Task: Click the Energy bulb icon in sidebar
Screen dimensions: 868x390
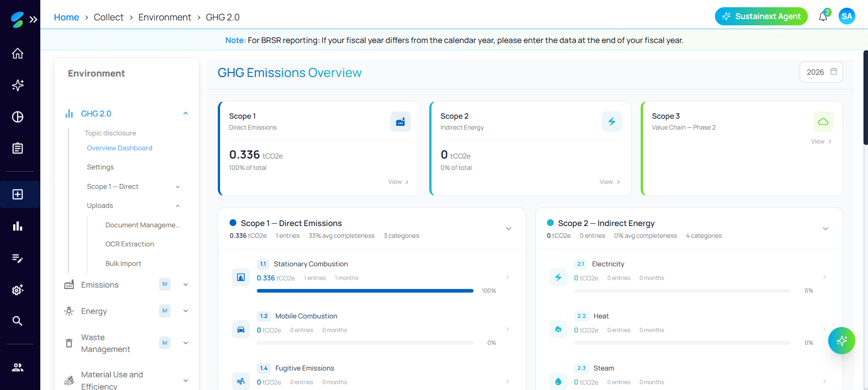Action: click(x=69, y=311)
